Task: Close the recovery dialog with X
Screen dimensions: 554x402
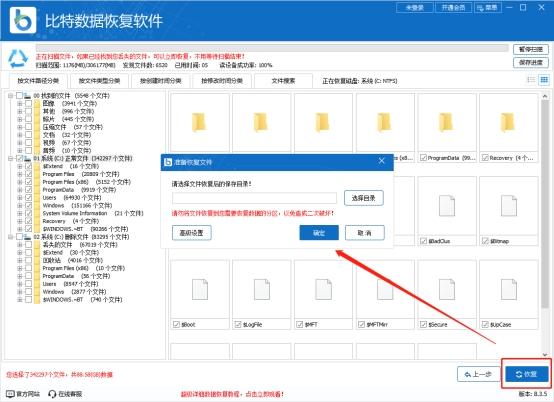Action: [382, 161]
